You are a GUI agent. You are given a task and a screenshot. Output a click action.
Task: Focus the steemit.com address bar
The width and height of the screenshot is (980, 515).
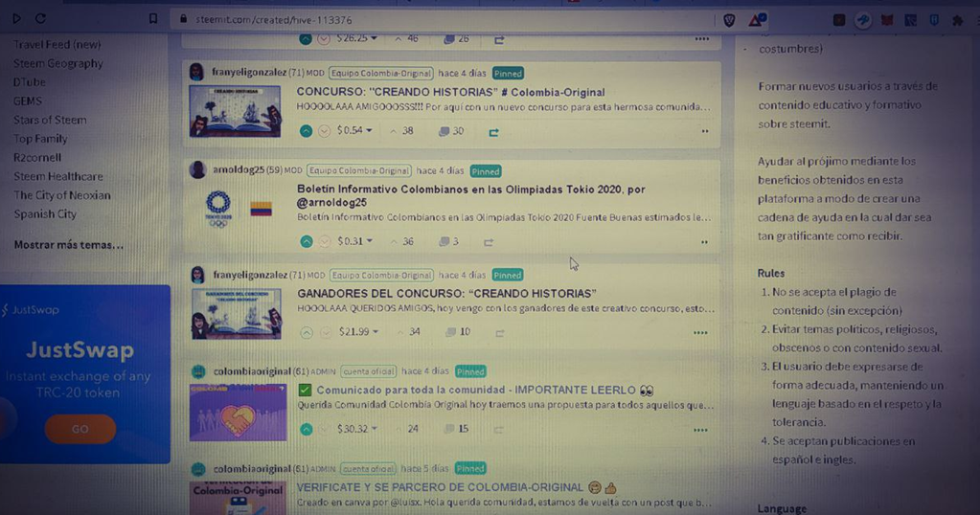pyautogui.click(x=441, y=20)
